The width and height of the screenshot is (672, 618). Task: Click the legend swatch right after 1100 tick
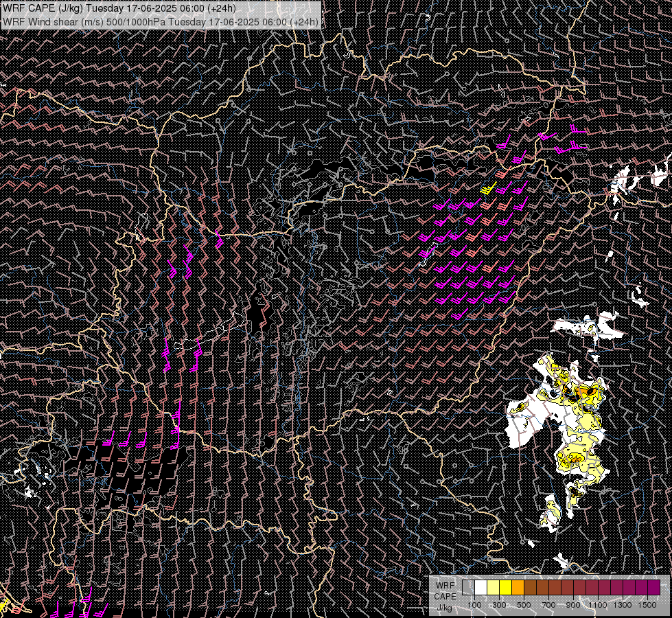pyautogui.click(x=604, y=588)
